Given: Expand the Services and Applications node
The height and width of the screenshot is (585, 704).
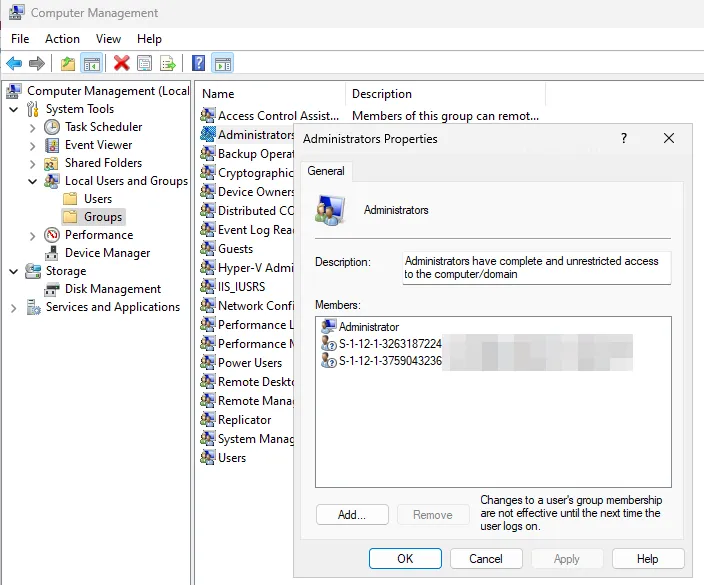Looking at the screenshot, I should pyautogui.click(x=13, y=308).
